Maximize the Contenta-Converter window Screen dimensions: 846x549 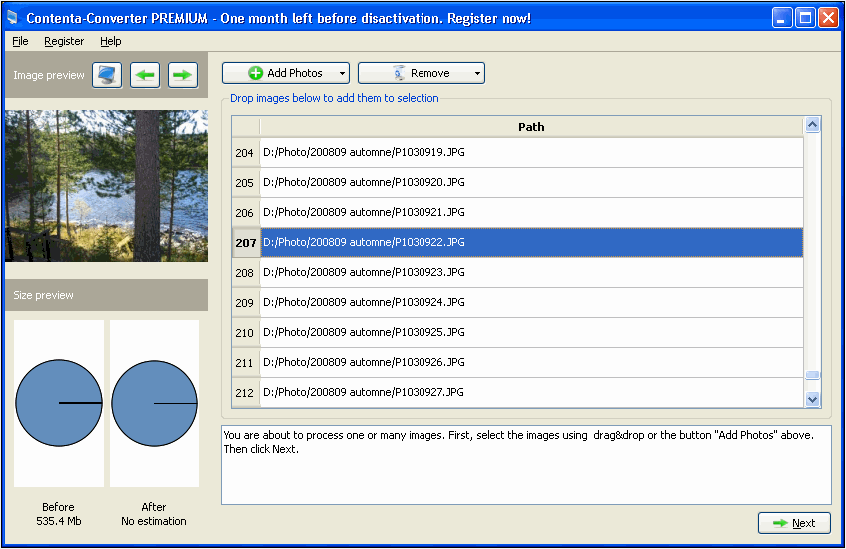[805, 18]
